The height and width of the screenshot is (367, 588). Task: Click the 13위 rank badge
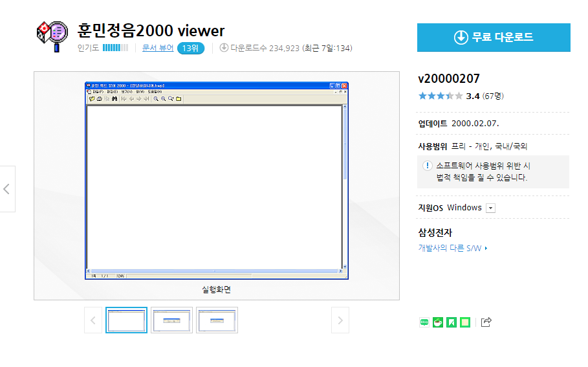(190, 48)
